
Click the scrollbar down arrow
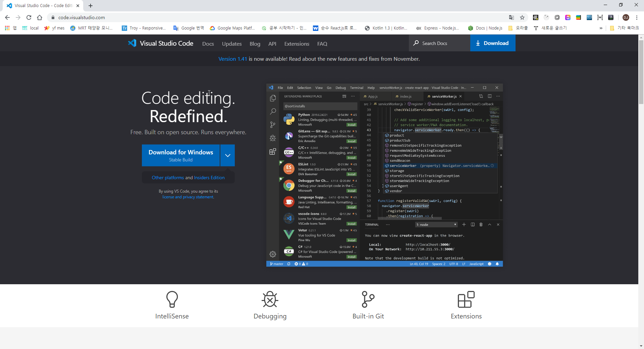click(641, 346)
